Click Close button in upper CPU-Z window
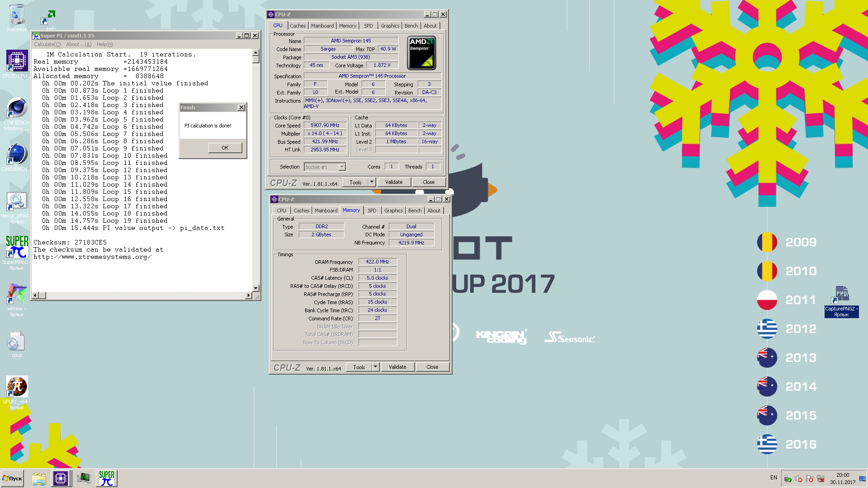 (429, 183)
